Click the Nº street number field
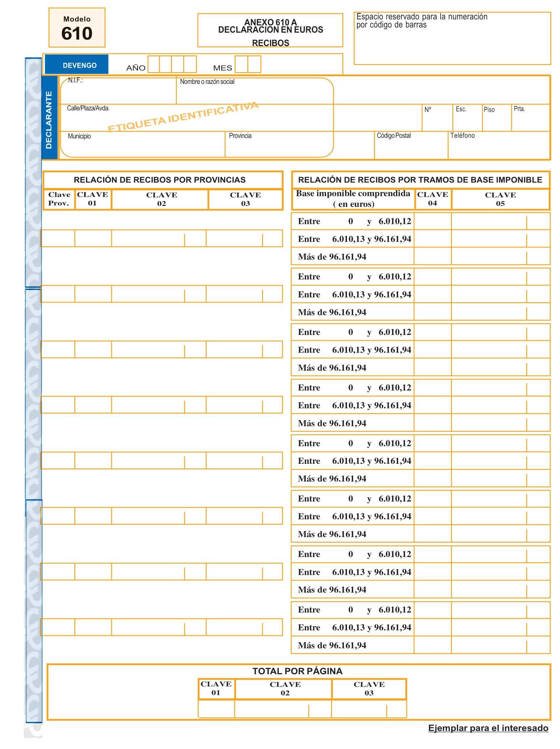The height and width of the screenshot is (749, 560). pos(437,118)
